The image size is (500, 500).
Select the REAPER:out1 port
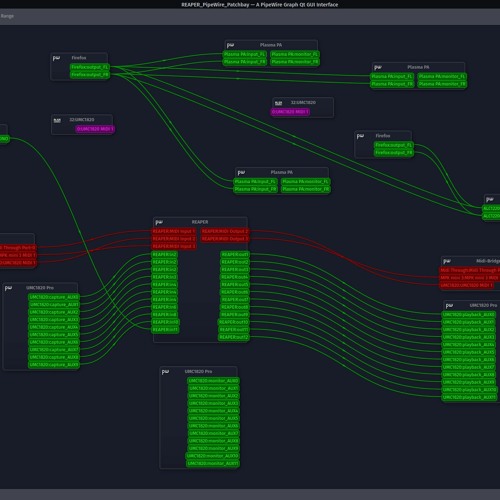[x=235, y=255]
